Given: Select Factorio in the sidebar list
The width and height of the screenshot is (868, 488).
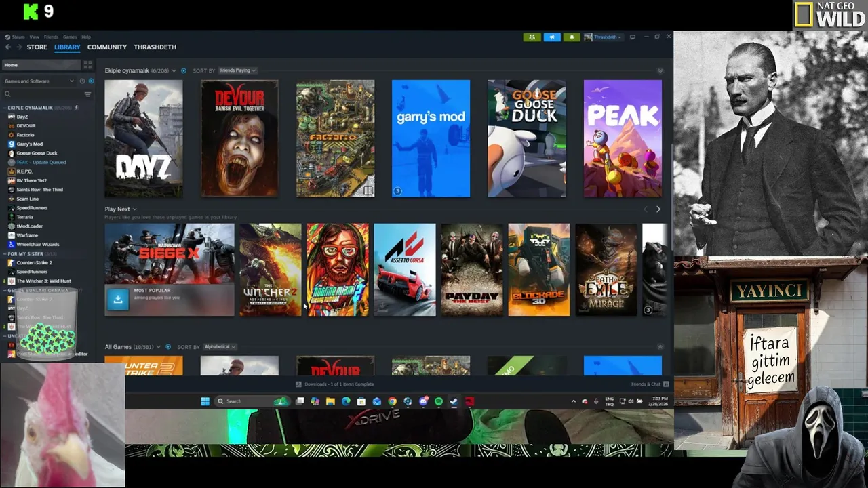Looking at the screenshot, I should pos(25,135).
